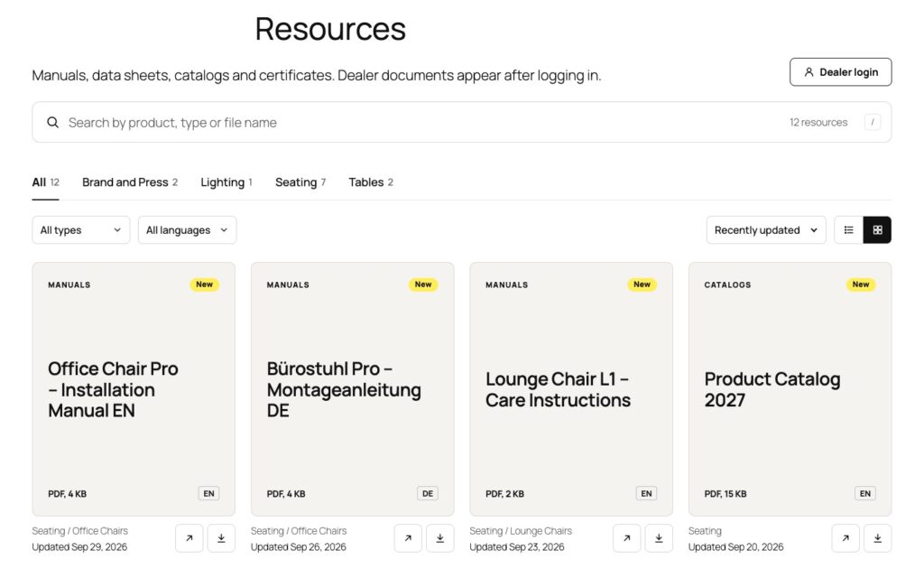Viewport: 924px width, 578px height.
Task: Download Bürostuhl Pro Montageanleitung DE
Action: coord(440,538)
